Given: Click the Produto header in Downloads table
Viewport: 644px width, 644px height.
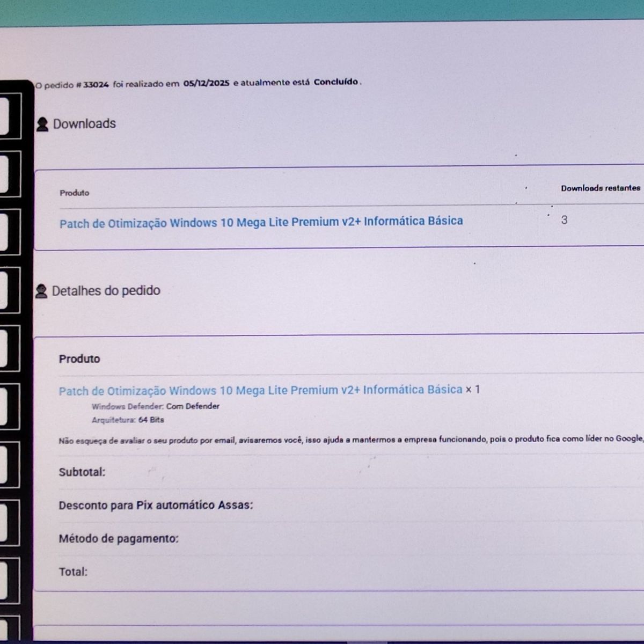Looking at the screenshot, I should pyautogui.click(x=75, y=193).
